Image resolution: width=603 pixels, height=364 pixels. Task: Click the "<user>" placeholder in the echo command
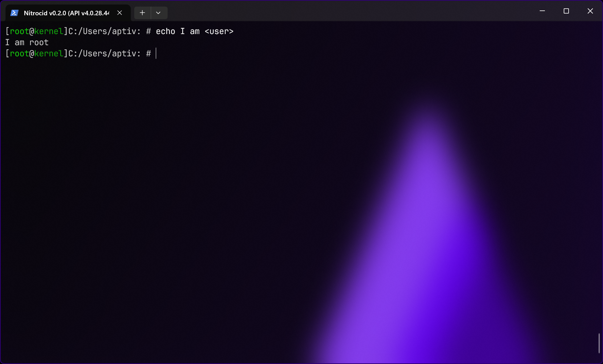point(219,31)
